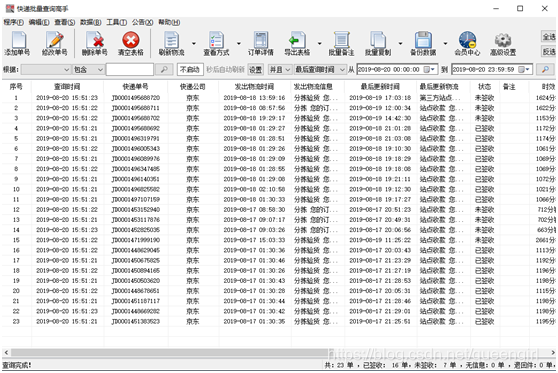Click row 21 serial number 21
Viewport: 558px width, 373px height.
click(16, 301)
